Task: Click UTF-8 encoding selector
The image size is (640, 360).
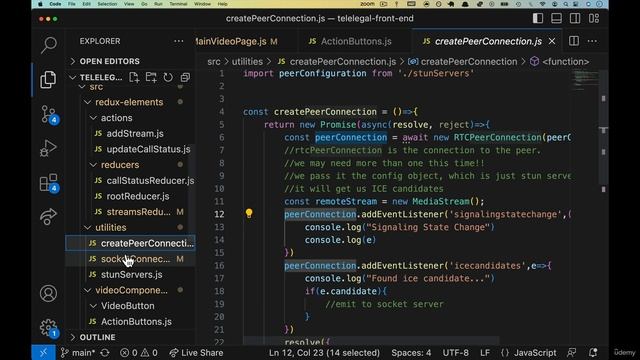Action: [456, 353]
